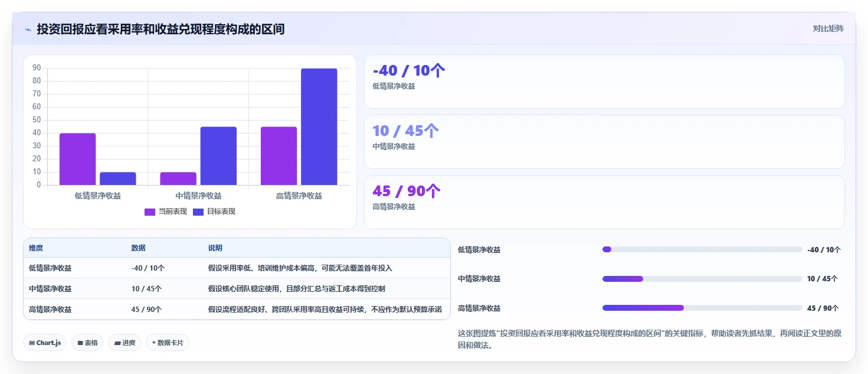The height and width of the screenshot is (374, 868).
Task: Click the 高情景净收益 label on the chart x-axis
Action: click(299, 196)
